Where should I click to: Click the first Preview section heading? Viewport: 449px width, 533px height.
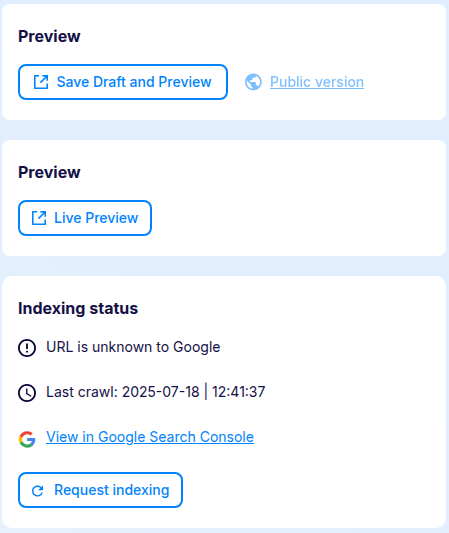tap(49, 36)
